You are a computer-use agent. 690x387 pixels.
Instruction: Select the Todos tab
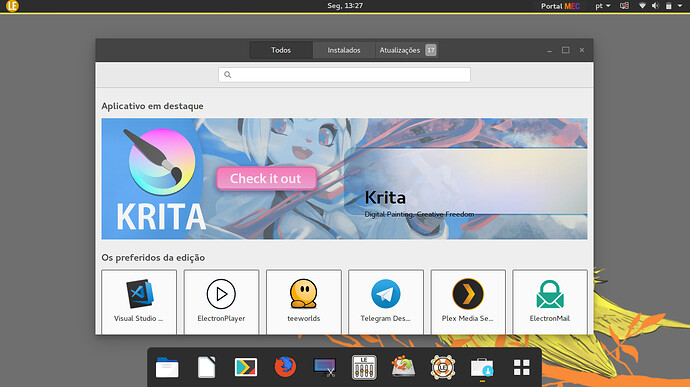tap(281, 50)
